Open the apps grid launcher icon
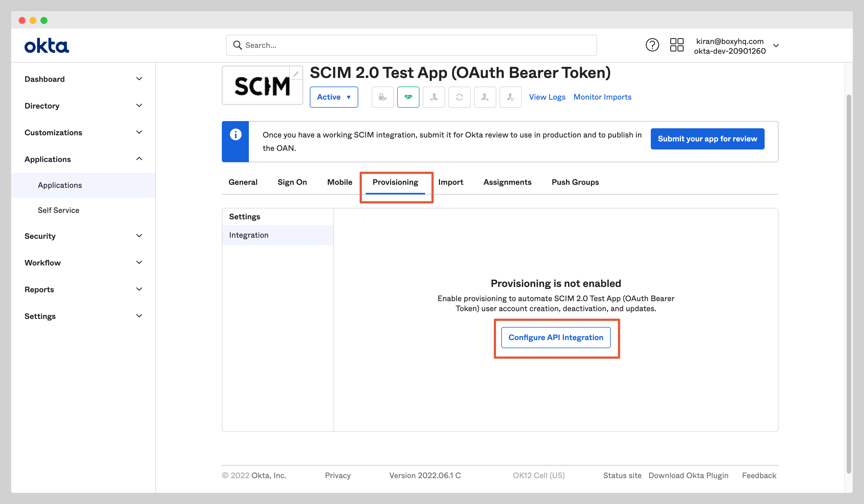This screenshot has width=864, height=504. [x=677, y=45]
